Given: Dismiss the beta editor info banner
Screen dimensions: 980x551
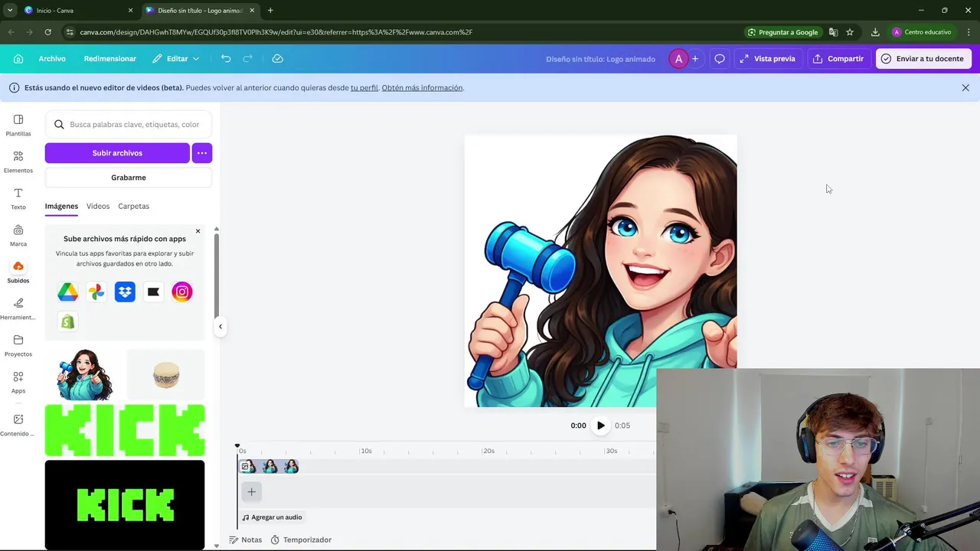Looking at the screenshot, I should [x=965, y=88].
